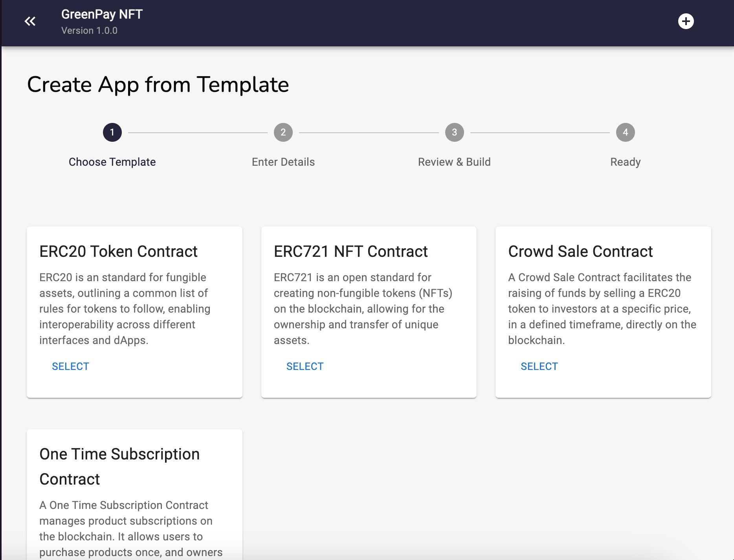Click the One Time Subscription Contract heading
This screenshot has height=560, width=734.
point(119,467)
